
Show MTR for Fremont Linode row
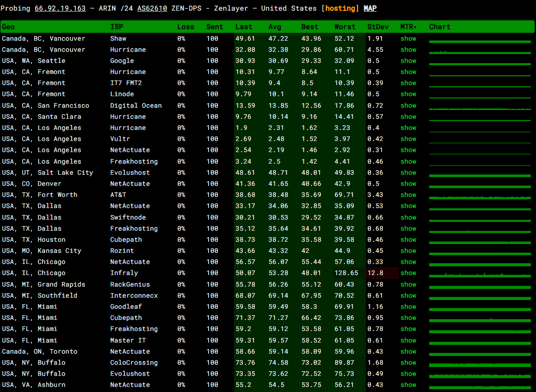408,94
